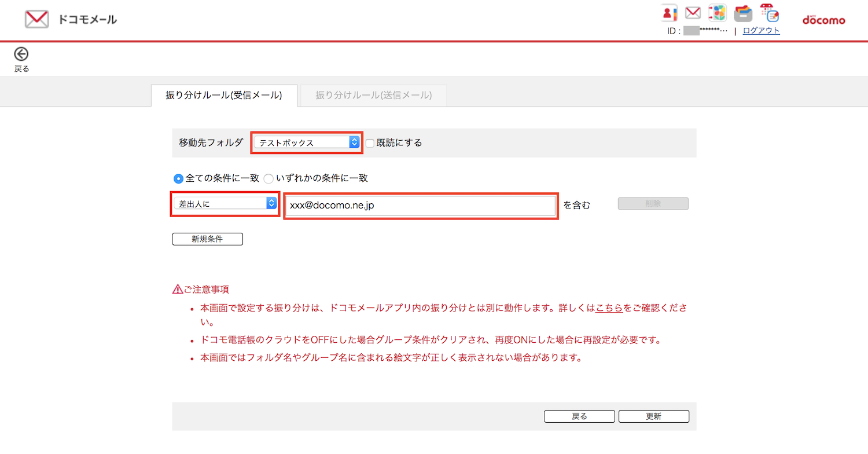Click the ドコモメール title text
The height and width of the screenshot is (454, 868).
point(87,20)
